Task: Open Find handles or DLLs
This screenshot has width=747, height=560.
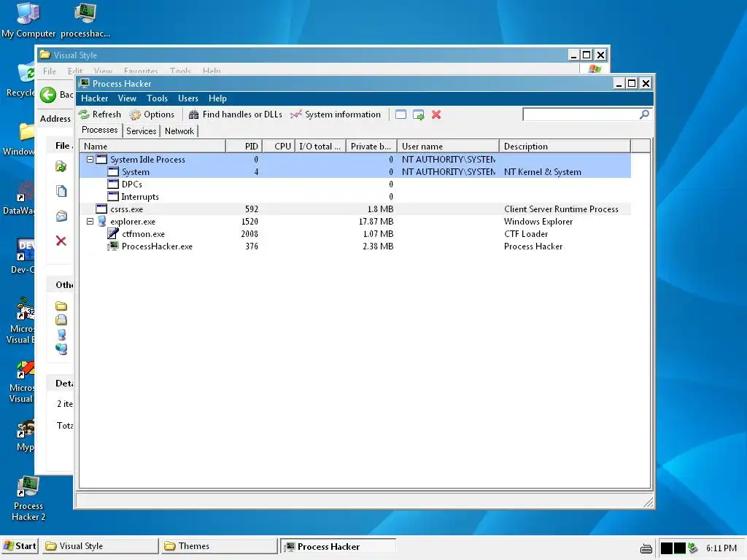Action: (236, 114)
